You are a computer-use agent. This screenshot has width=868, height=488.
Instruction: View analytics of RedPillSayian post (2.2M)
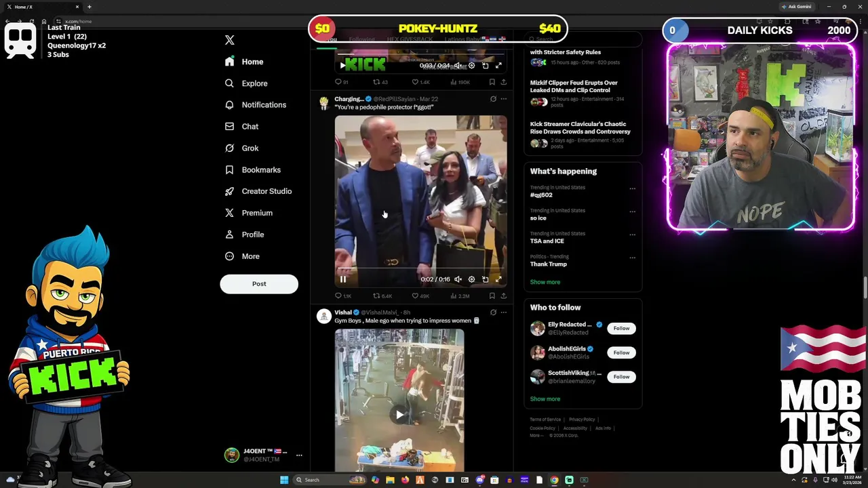[461, 296]
